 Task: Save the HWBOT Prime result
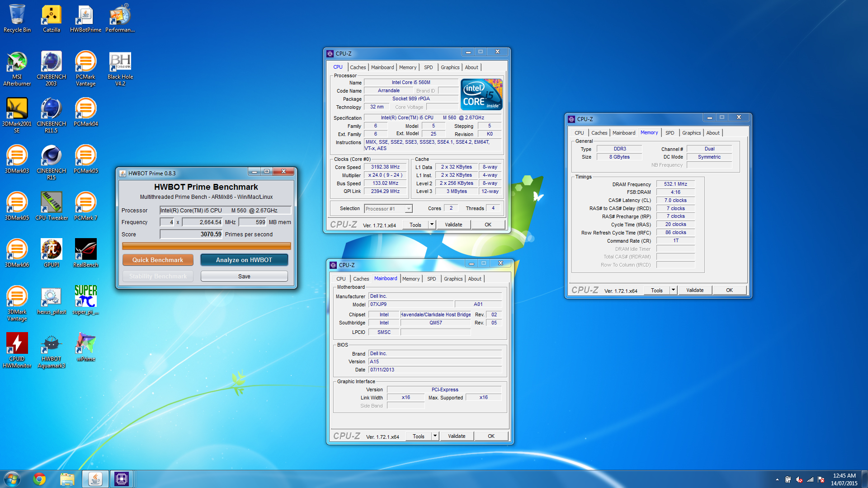coord(244,276)
